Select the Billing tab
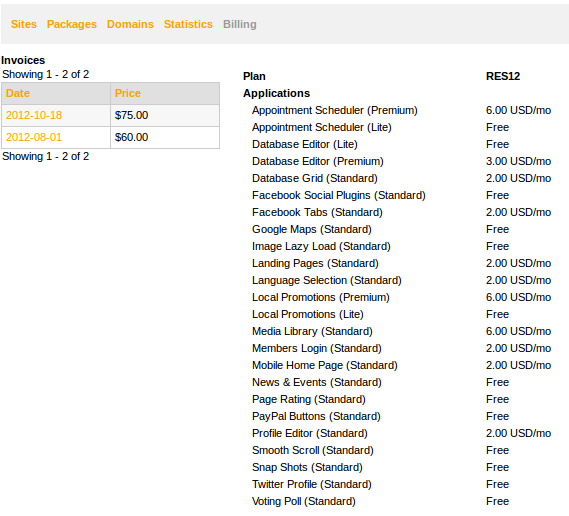 pyautogui.click(x=240, y=24)
